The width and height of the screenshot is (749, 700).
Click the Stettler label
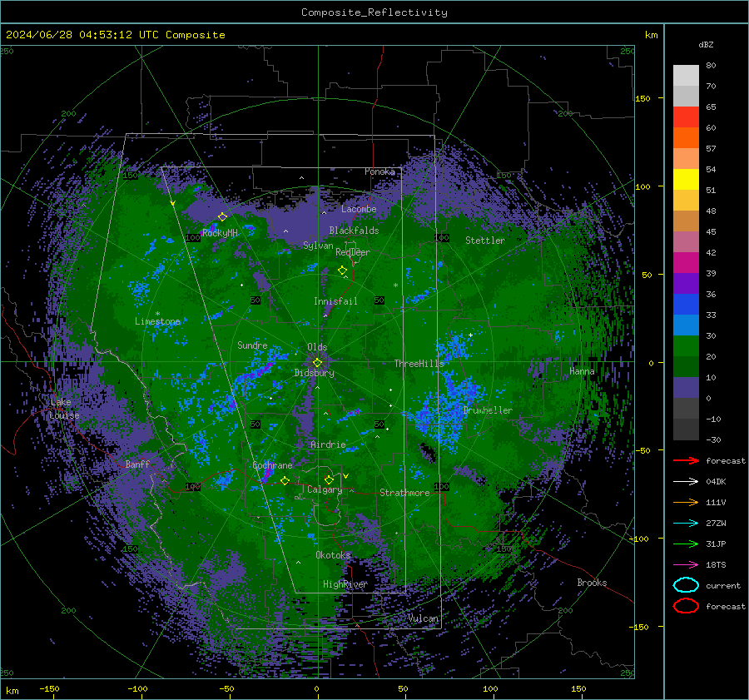coord(485,241)
